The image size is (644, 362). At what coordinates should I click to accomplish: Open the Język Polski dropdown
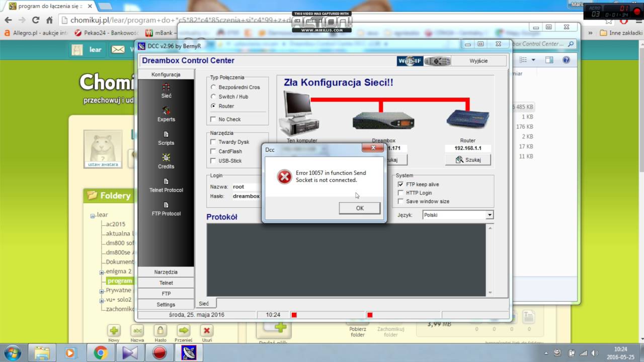coord(489,215)
